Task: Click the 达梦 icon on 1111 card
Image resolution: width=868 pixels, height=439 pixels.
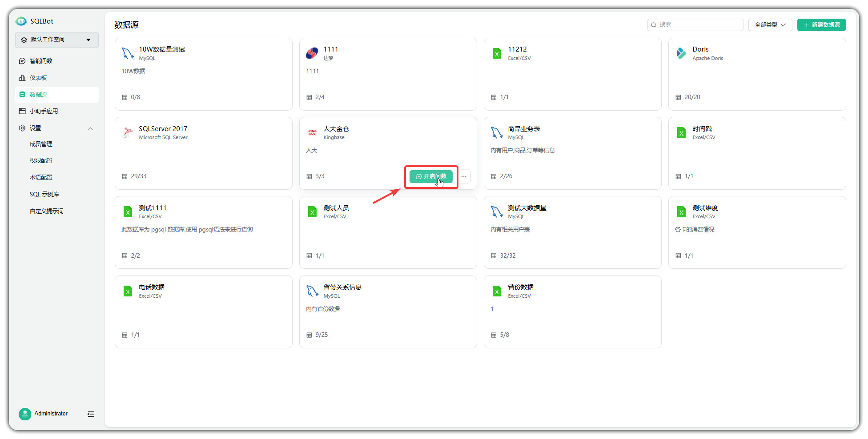Action: tap(312, 53)
